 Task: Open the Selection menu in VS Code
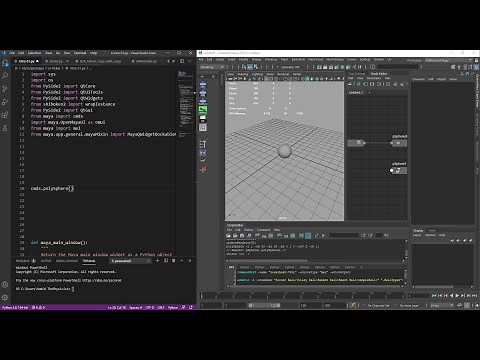34,53
